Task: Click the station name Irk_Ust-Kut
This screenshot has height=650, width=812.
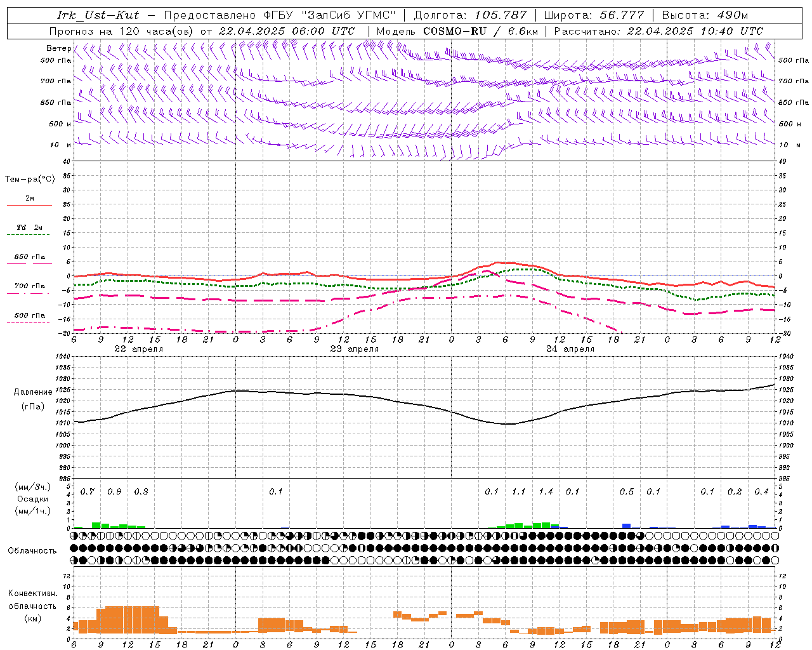Action: tap(98, 15)
